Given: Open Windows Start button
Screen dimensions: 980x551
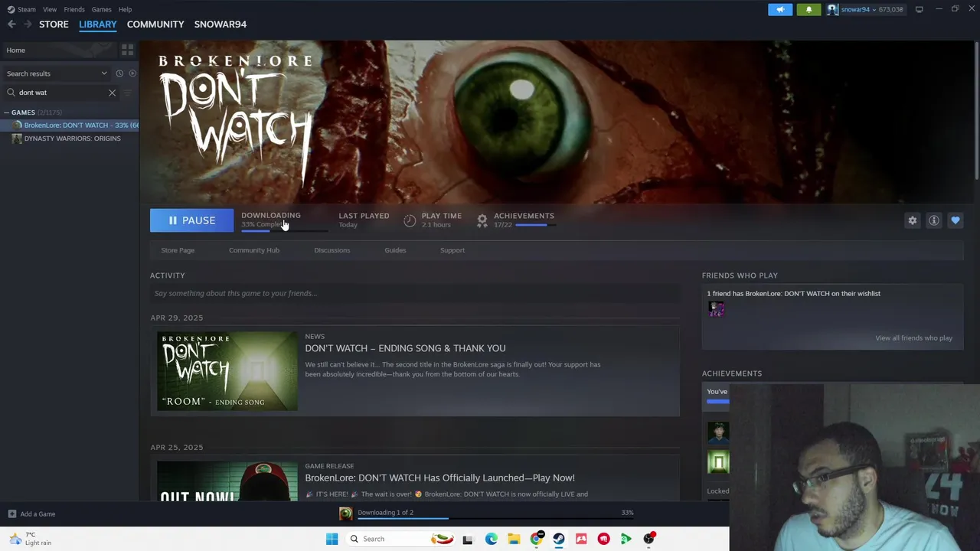Looking at the screenshot, I should [332, 539].
